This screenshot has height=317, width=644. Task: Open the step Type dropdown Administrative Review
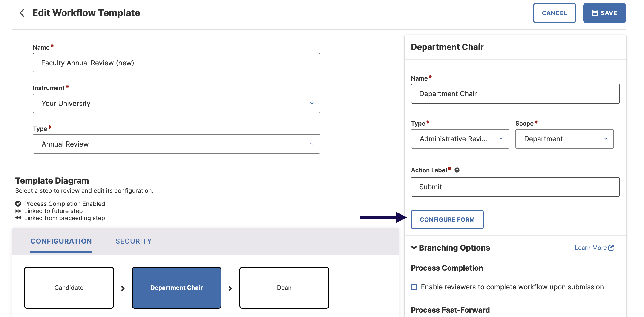tap(460, 139)
